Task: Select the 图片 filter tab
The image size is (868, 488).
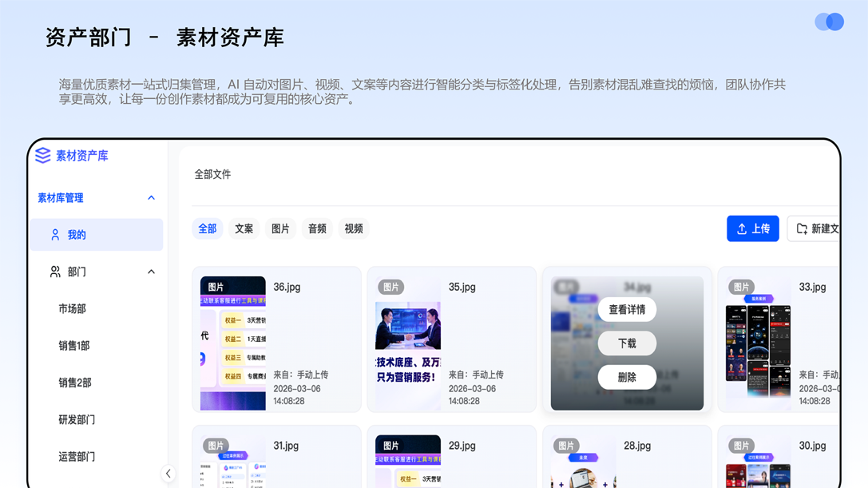Action: click(x=280, y=228)
